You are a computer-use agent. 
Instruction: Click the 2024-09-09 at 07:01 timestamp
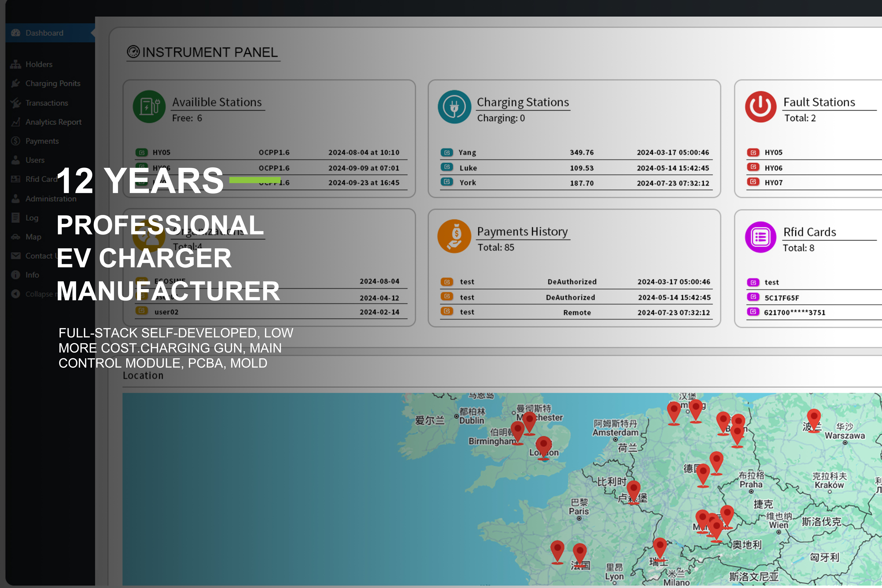point(364,168)
